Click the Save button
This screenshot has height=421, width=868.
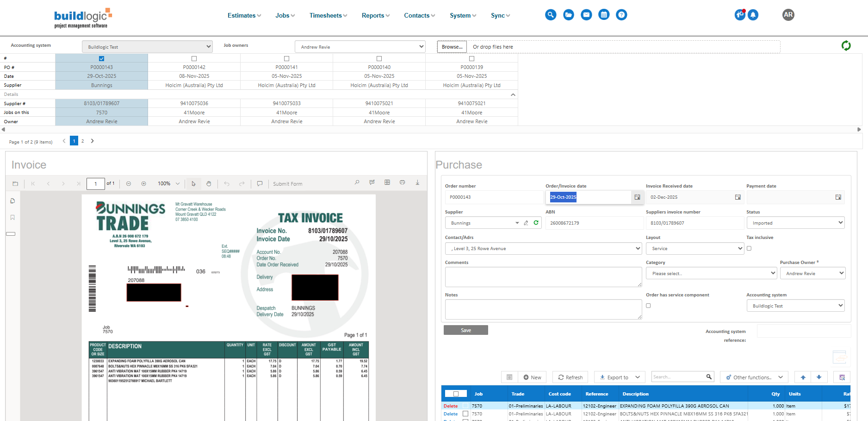[466, 330]
